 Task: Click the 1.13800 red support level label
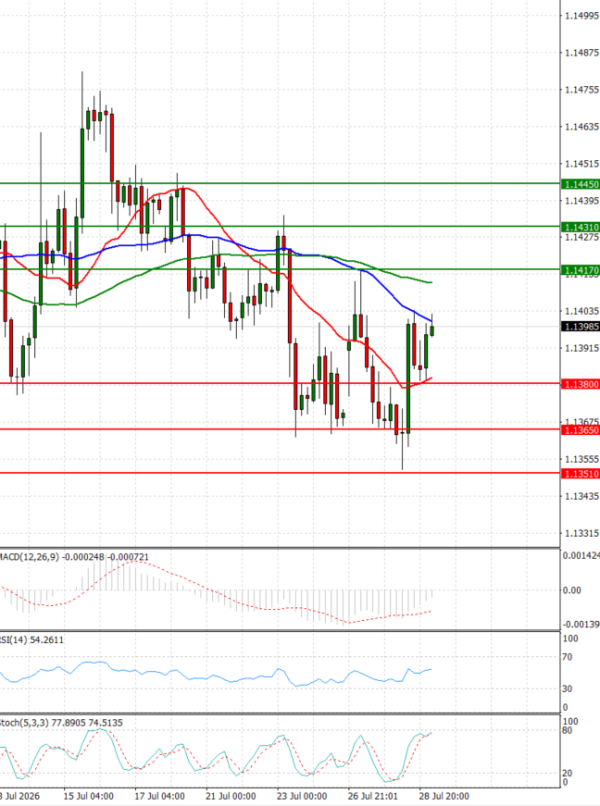click(x=580, y=384)
